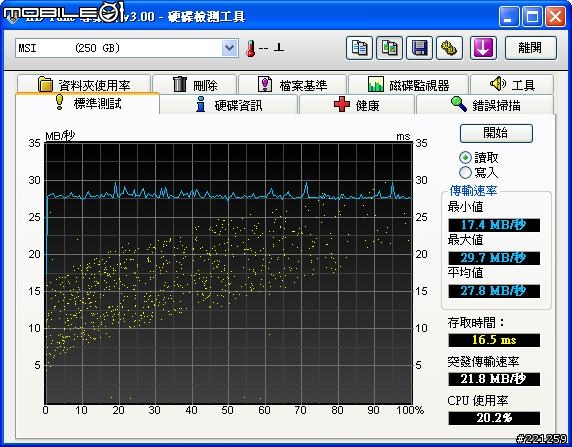Open the 工具 tools tab

tap(512, 85)
